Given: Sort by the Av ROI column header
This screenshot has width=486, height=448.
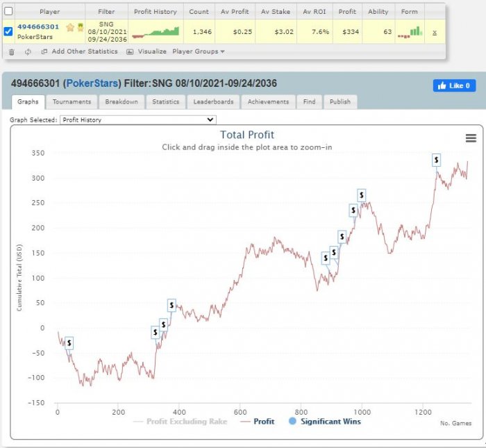Looking at the screenshot, I should pos(315,12).
